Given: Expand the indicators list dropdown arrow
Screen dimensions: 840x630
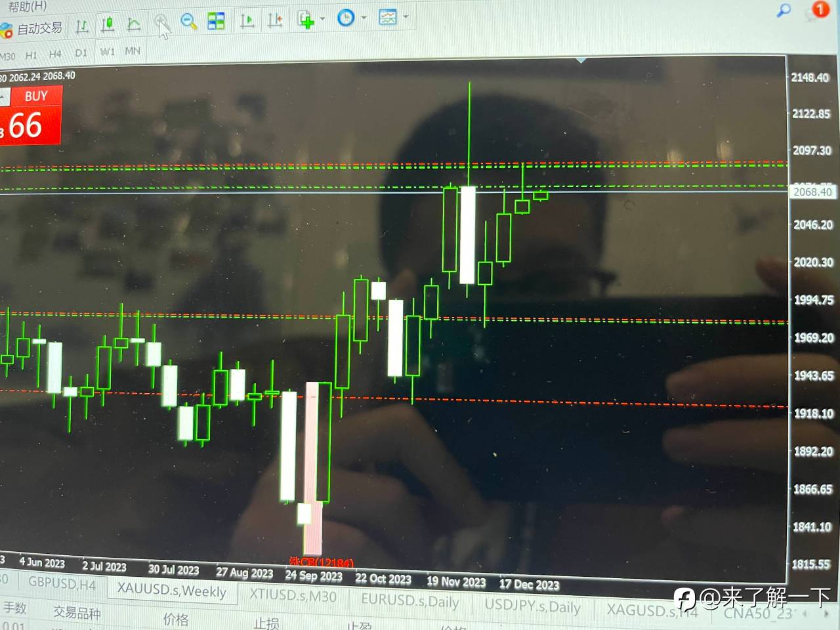Looking at the screenshot, I should pos(322,18).
